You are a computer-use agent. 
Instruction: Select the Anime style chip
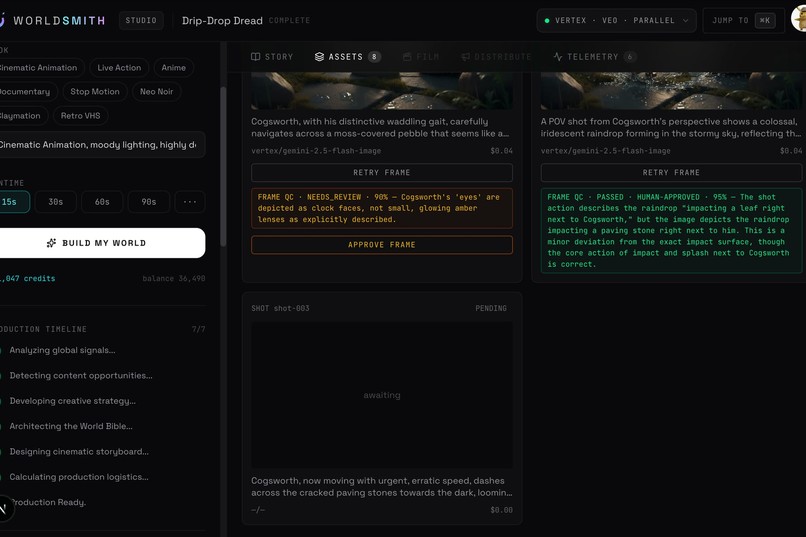point(174,67)
